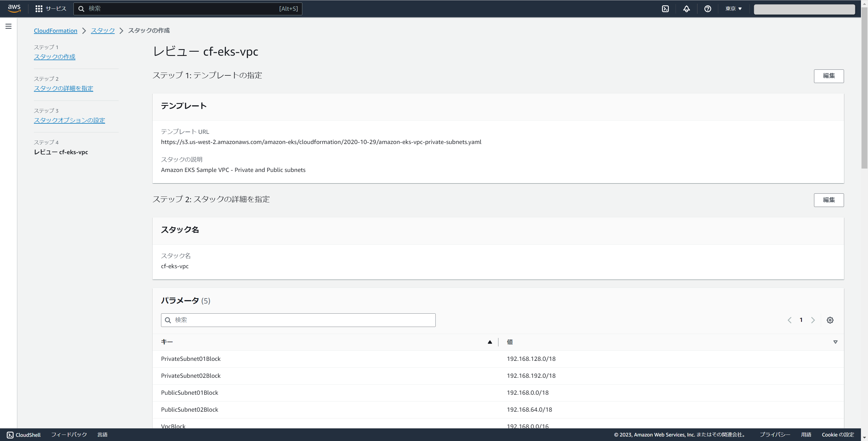Screen dimensions: 868x441
Task: Expand the hamburger side navigation
Action: (x=8, y=26)
